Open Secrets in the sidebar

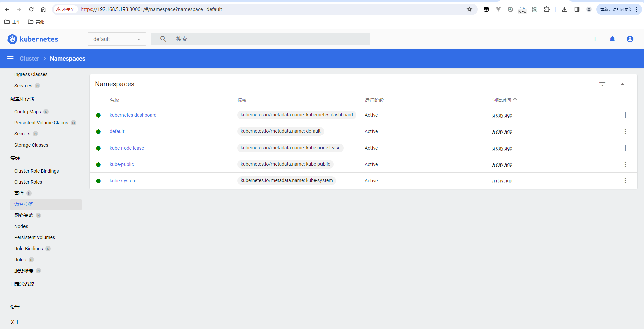tap(22, 134)
